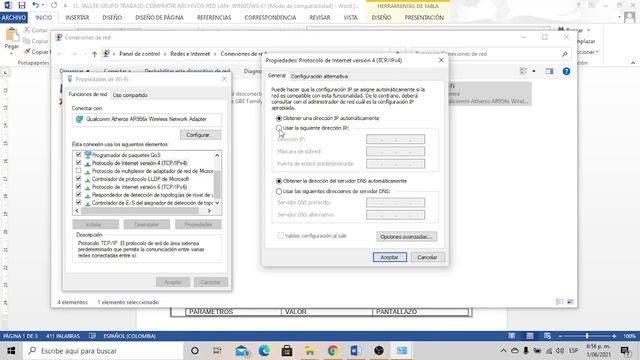Viewport: 640px width, 360px height.
Task: Switch to large icons view at bottom right
Action: point(570,302)
